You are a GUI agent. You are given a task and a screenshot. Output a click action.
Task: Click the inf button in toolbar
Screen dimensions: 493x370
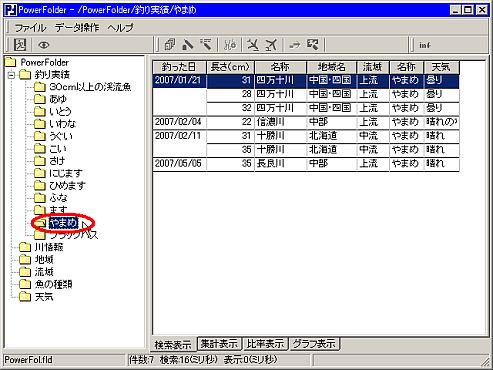(x=425, y=45)
